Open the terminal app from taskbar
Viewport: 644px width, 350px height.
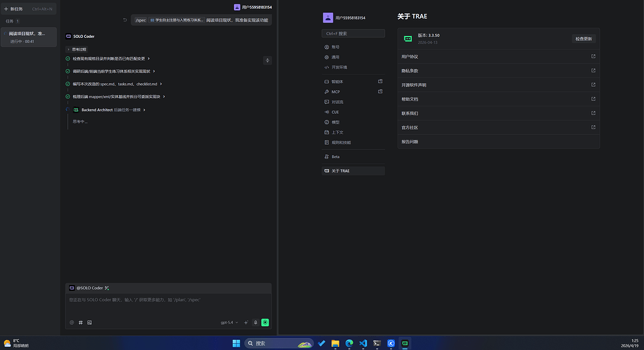377,343
